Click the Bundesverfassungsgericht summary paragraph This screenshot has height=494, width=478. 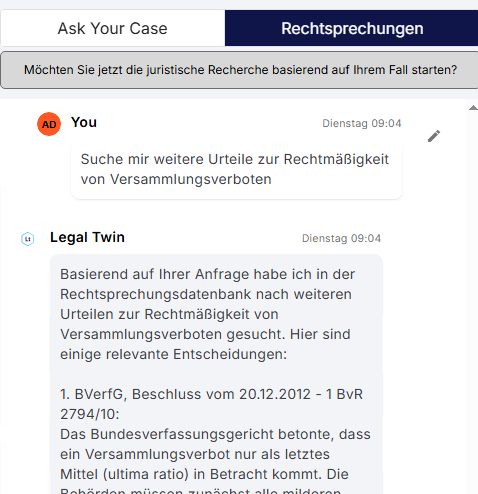(x=215, y=461)
